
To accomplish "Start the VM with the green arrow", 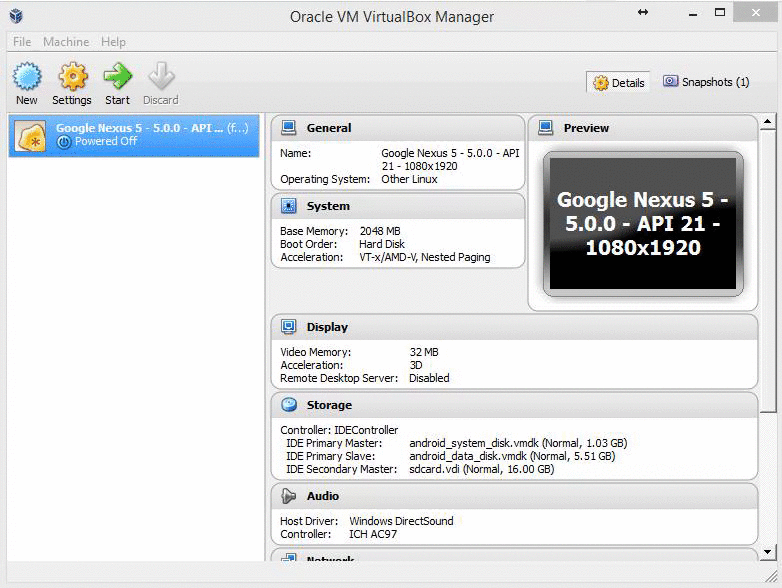I will point(118,76).
